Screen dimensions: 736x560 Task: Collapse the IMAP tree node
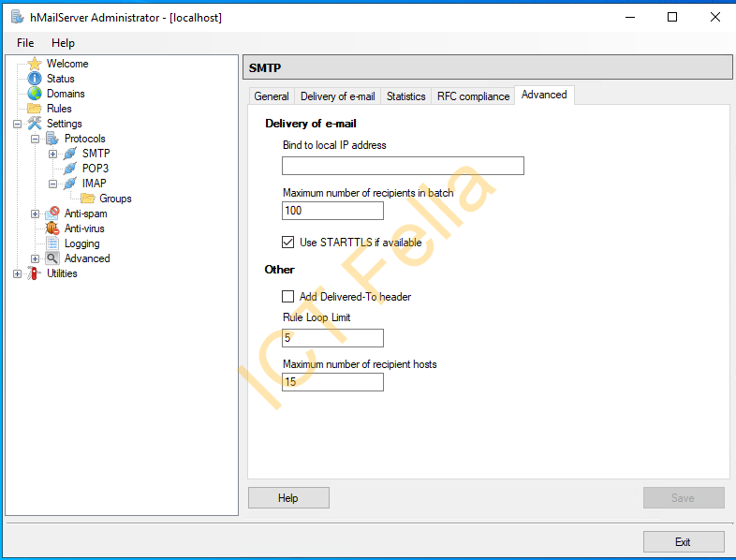(53, 184)
